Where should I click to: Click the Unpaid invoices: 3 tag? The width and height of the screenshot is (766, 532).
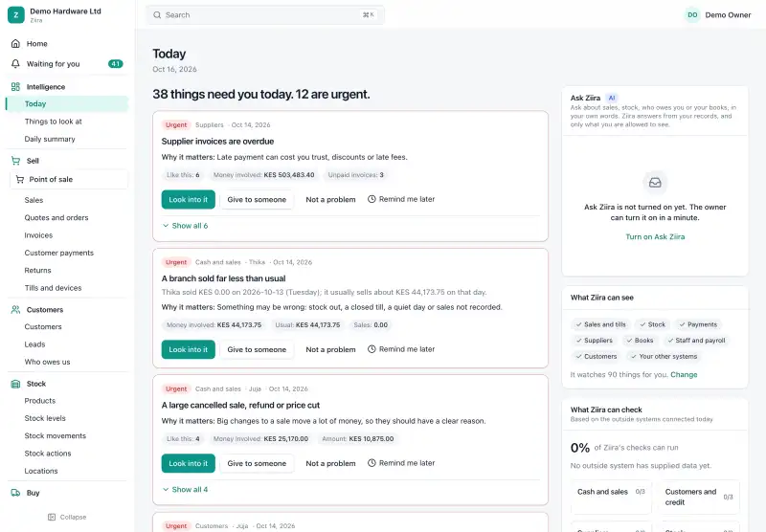(x=355, y=175)
